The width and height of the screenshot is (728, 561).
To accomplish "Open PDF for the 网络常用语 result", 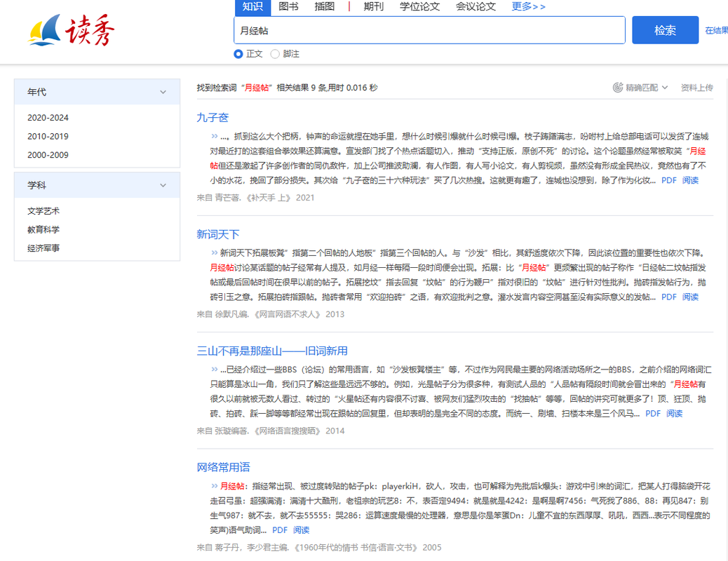I will tap(280, 530).
